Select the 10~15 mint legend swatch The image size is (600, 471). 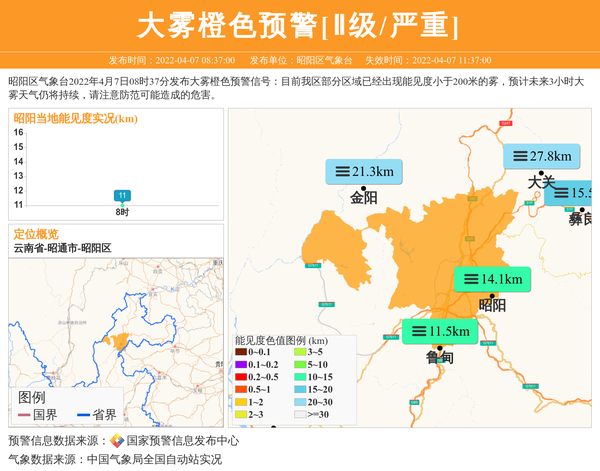[x=300, y=377]
